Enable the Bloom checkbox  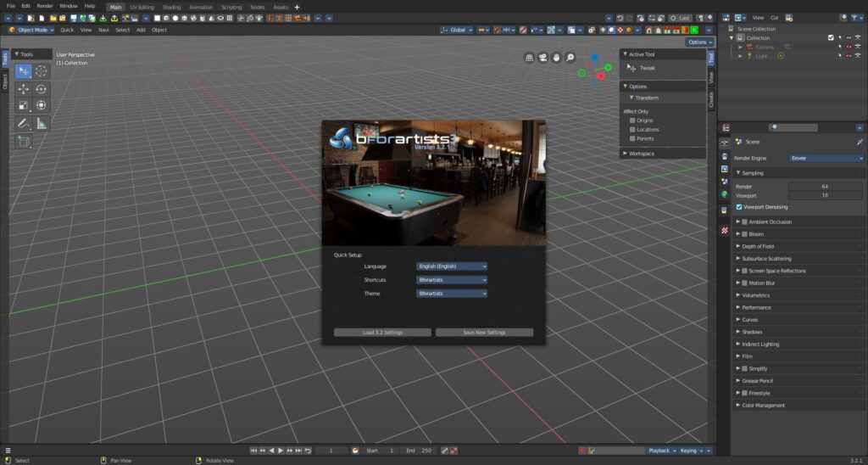point(744,234)
